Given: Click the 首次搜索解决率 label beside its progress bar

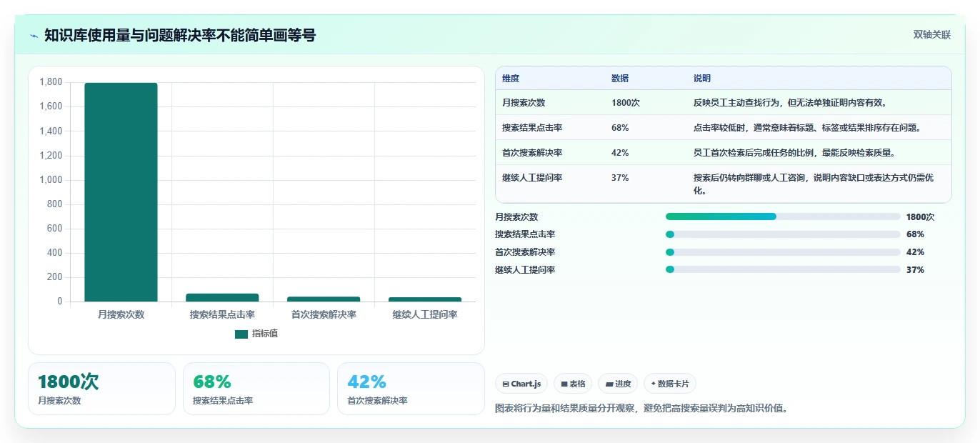Looking at the screenshot, I should [x=525, y=252].
